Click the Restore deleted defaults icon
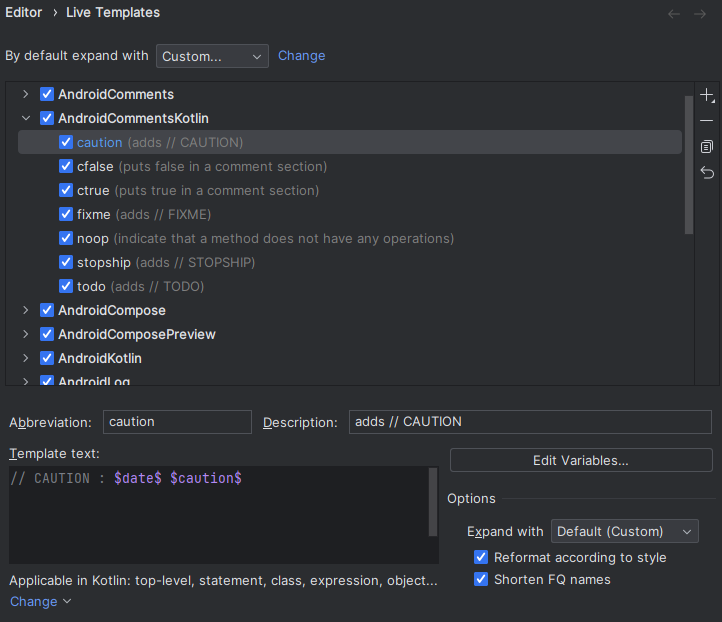The width and height of the screenshot is (722, 622). (x=707, y=173)
